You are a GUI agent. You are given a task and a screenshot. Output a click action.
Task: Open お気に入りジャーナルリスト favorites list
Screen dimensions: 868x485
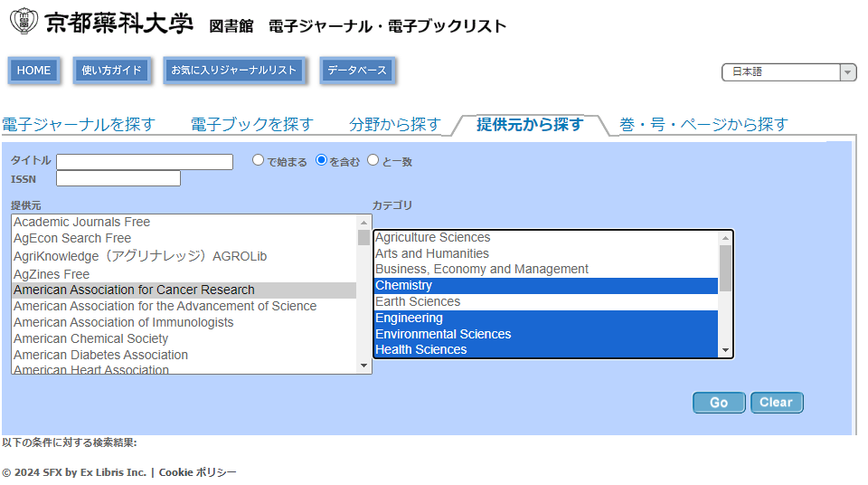[x=233, y=71]
